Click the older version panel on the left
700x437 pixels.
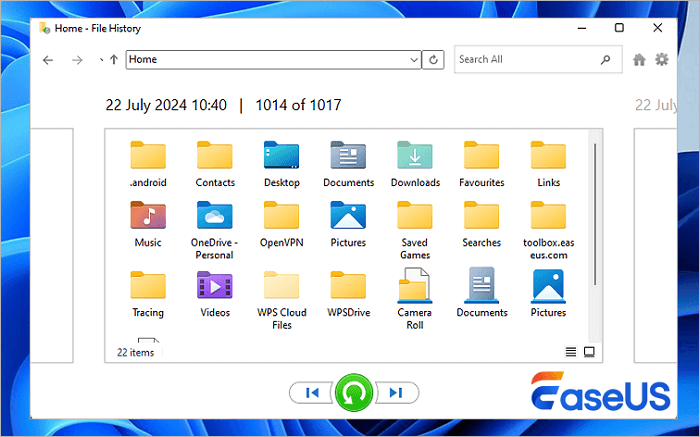pos(52,246)
